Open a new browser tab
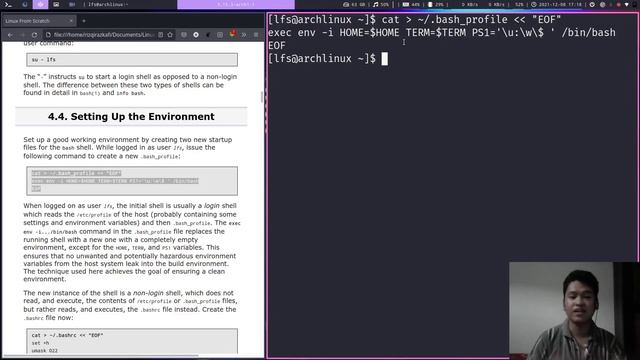The height and width of the screenshot is (360, 640). click(x=84, y=20)
